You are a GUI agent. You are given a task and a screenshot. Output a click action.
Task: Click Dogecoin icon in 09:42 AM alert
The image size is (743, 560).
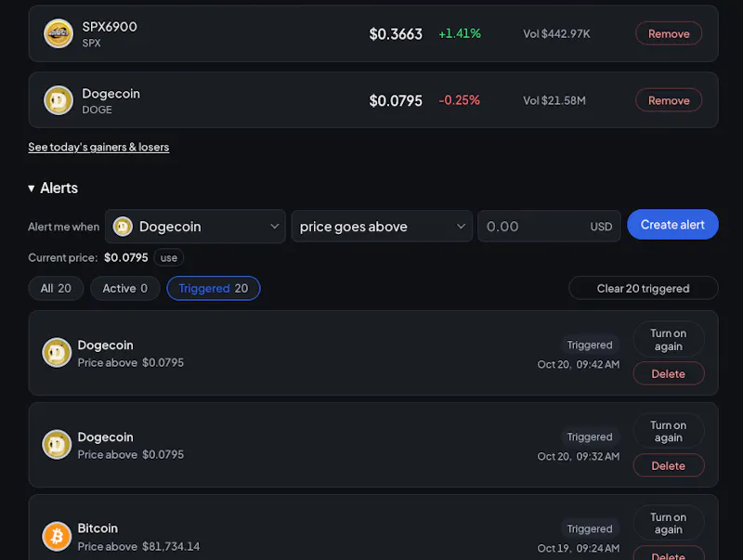(x=57, y=353)
